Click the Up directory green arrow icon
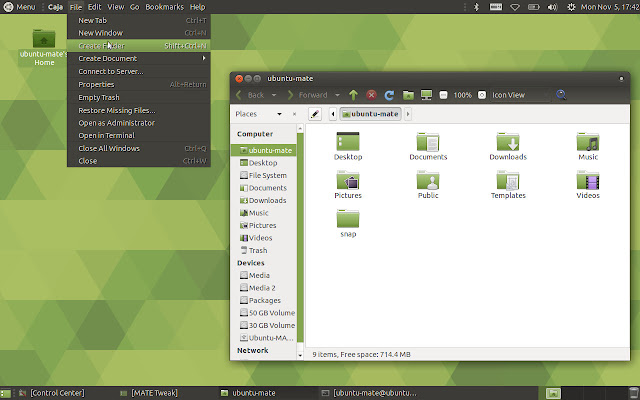 pos(353,95)
